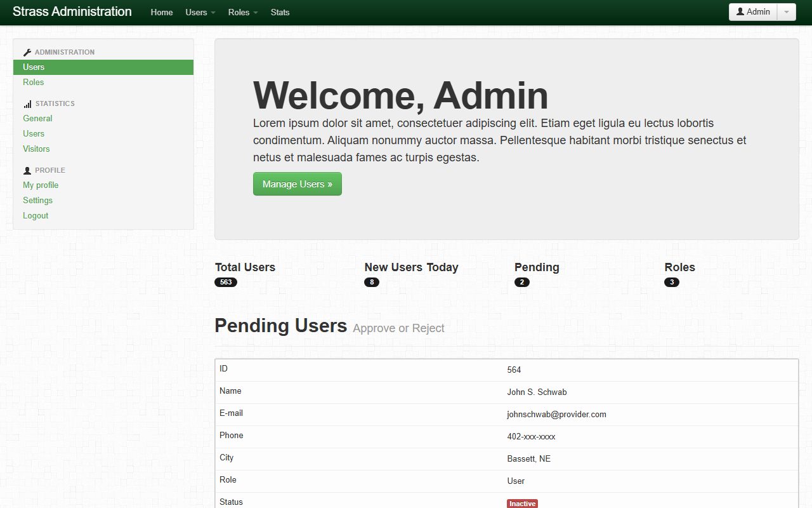Open General statistics in sidebar
Viewport: 812px width, 508px height.
pos(37,119)
